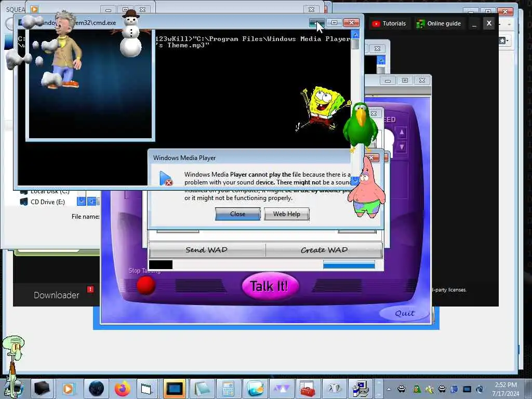Click the red Stop Talking button
Image resolution: width=532 pixels, height=399 pixels.
pyautogui.click(x=146, y=285)
